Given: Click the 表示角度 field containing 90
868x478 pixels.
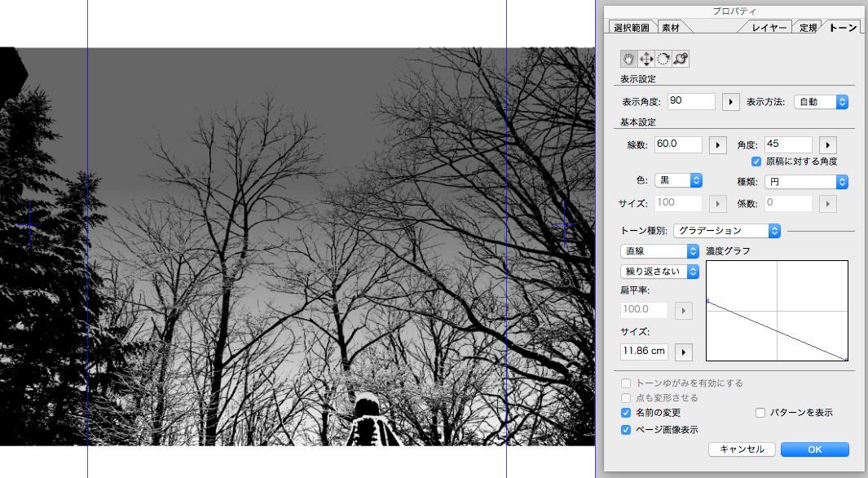Looking at the screenshot, I should pos(691,101).
